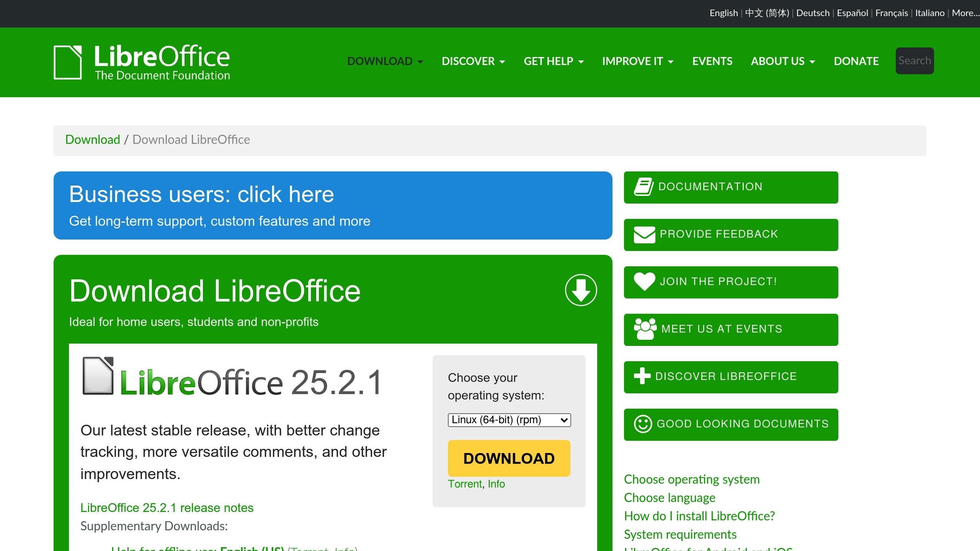
Task: Click 'Supplementary Downloads:' text
Action: 154,526
